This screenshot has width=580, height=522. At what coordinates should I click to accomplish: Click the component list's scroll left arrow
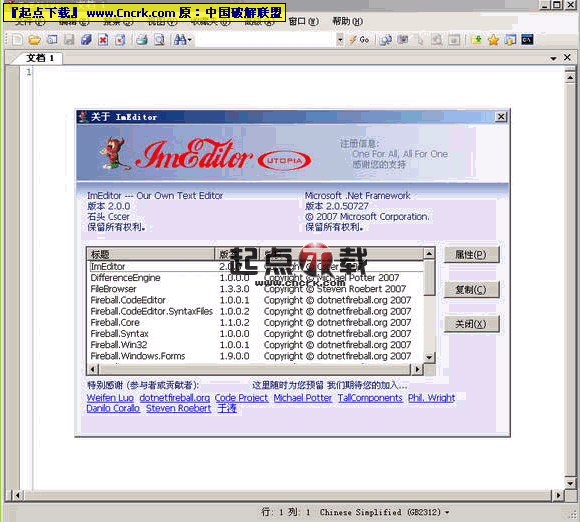tap(93, 369)
